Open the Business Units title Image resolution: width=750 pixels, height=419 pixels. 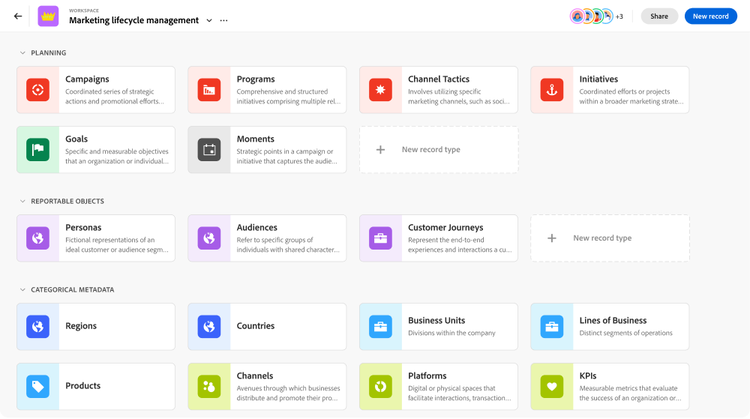[436, 320]
